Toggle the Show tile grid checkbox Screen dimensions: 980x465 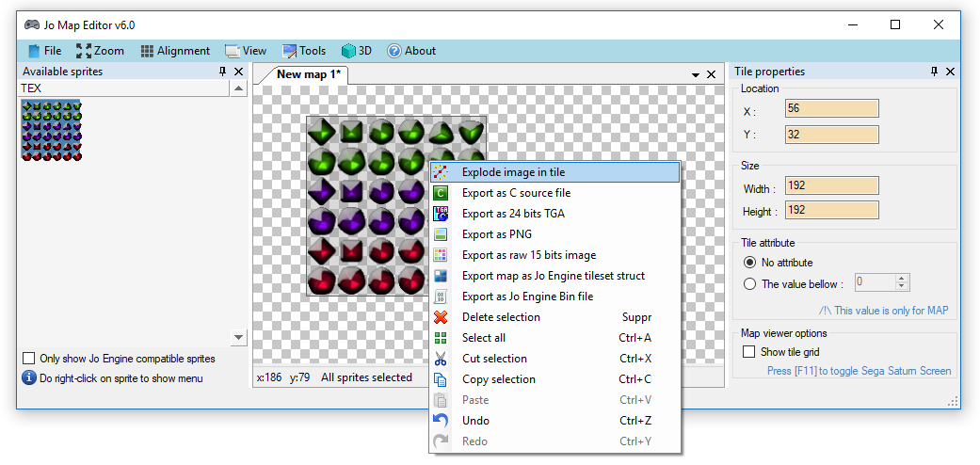pyautogui.click(x=748, y=352)
